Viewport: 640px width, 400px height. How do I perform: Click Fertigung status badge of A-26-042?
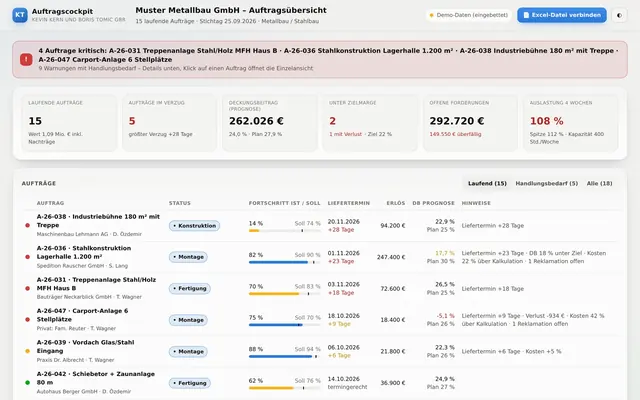tap(190, 383)
